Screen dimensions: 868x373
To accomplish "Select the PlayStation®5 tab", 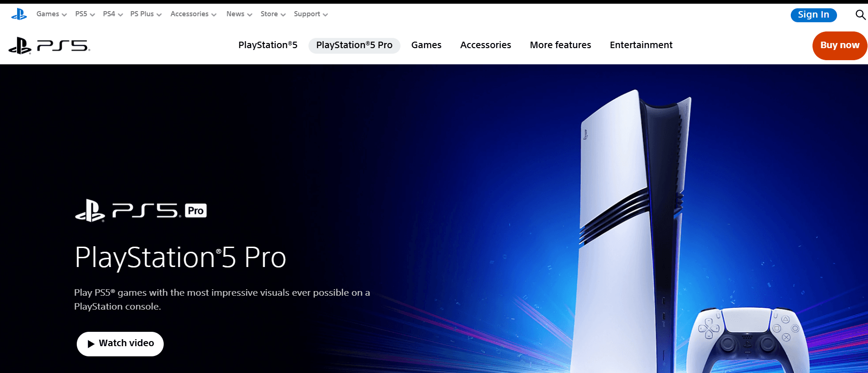I will tap(268, 45).
